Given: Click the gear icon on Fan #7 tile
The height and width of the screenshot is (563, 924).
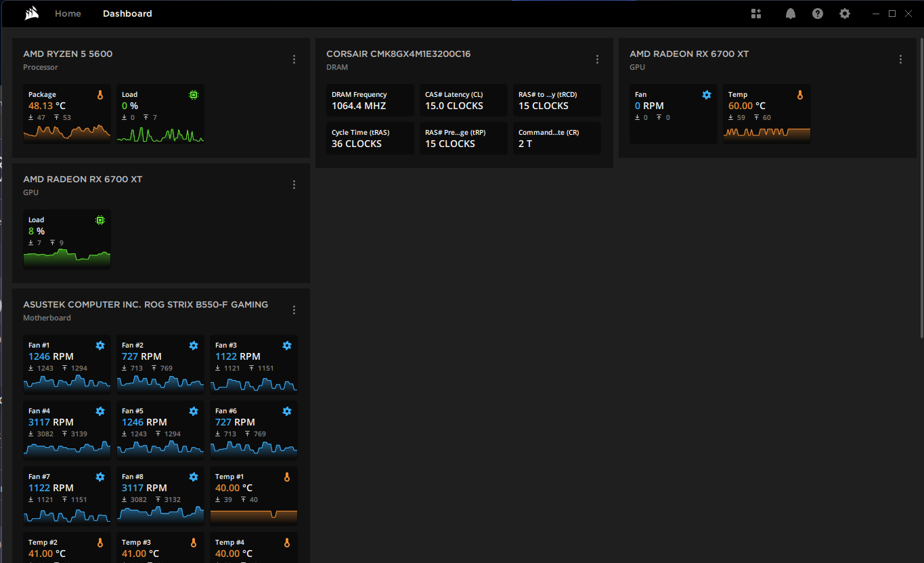Looking at the screenshot, I should pos(100,477).
